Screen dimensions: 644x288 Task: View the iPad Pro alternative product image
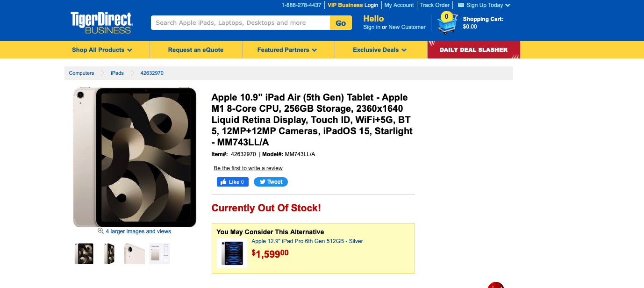coord(232,253)
